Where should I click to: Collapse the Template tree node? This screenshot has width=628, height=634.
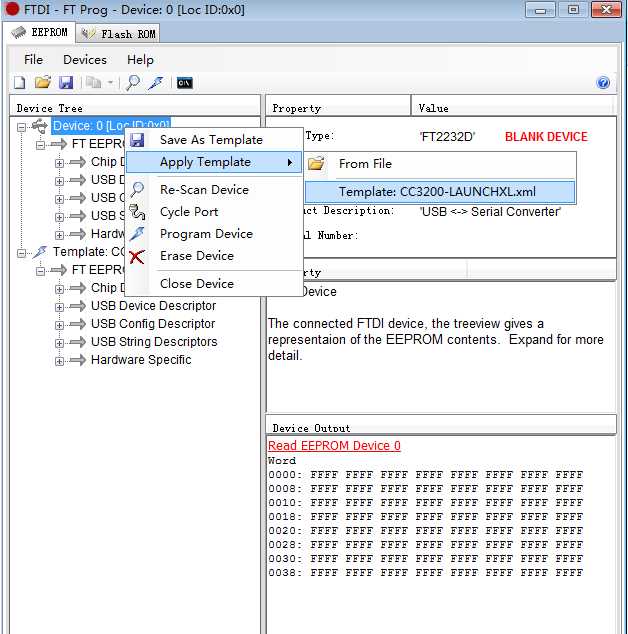point(21,253)
